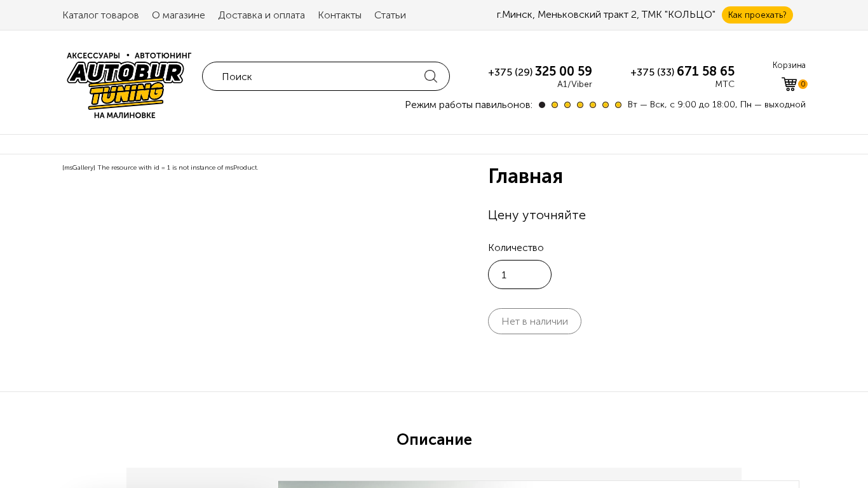
Task: Focus the Поиск search field
Action: (x=318, y=76)
